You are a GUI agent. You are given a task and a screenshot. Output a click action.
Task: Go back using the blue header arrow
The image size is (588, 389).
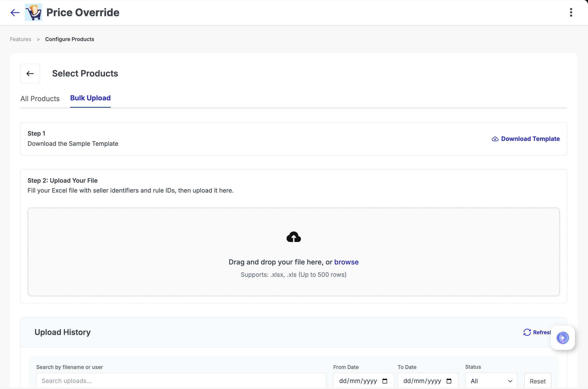tap(15, 12)
